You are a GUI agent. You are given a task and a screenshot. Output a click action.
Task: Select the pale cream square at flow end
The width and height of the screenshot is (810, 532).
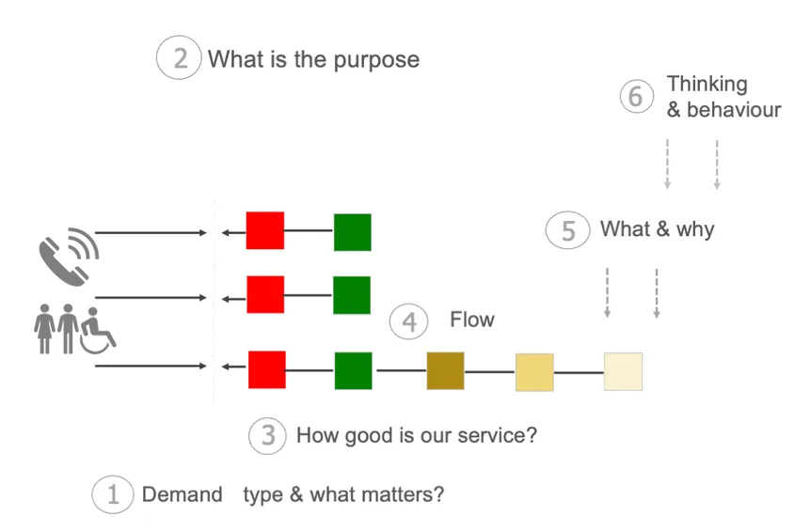(623, 371)
